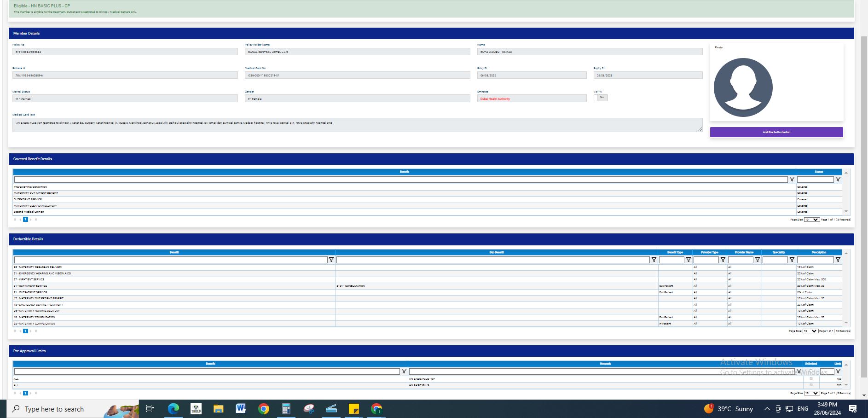Open the Covered Benefit page size dropdown
This screenshot has width=868, height=418.
coord(811,220)
